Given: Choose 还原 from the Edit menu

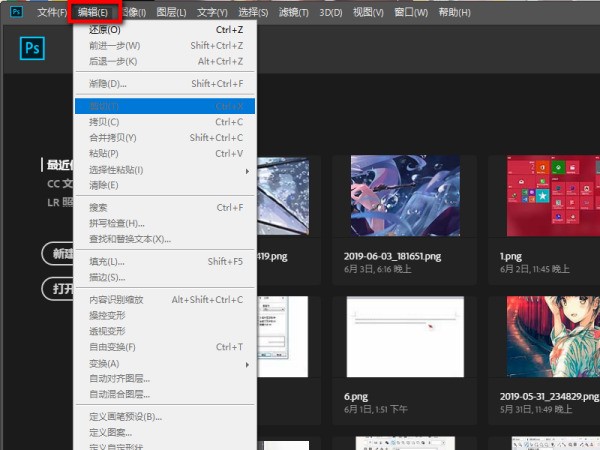Looking at the screenshot, I should coord(105,29).
